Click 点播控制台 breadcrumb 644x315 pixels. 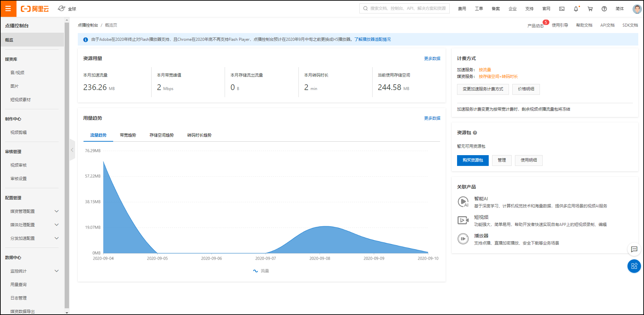[88, 25]
